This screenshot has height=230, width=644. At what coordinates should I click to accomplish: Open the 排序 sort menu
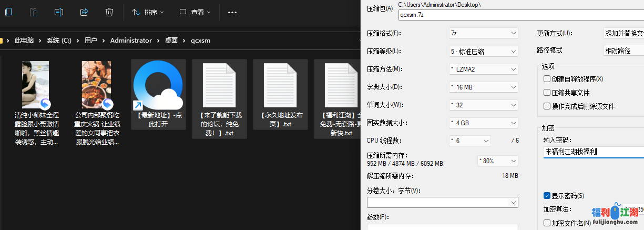(x=148, y=12)
